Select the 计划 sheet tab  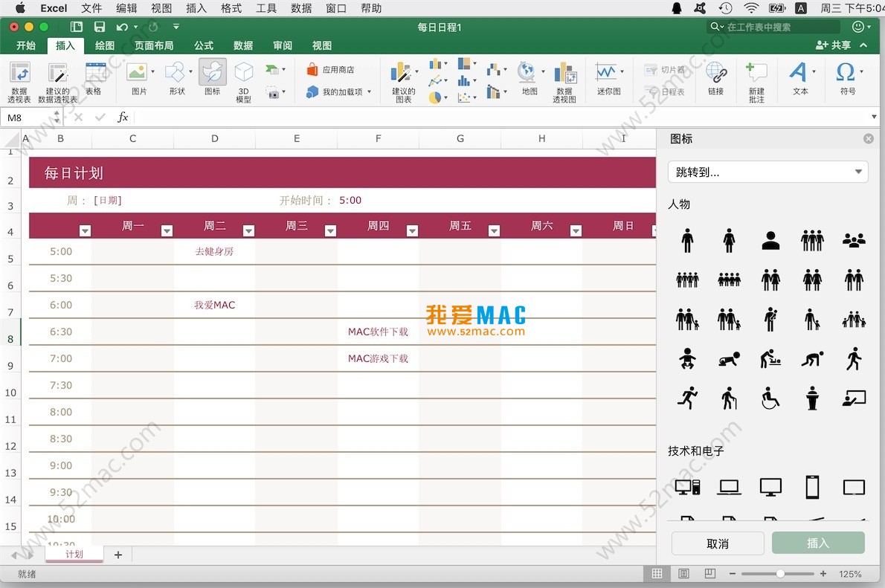[74, 554]
